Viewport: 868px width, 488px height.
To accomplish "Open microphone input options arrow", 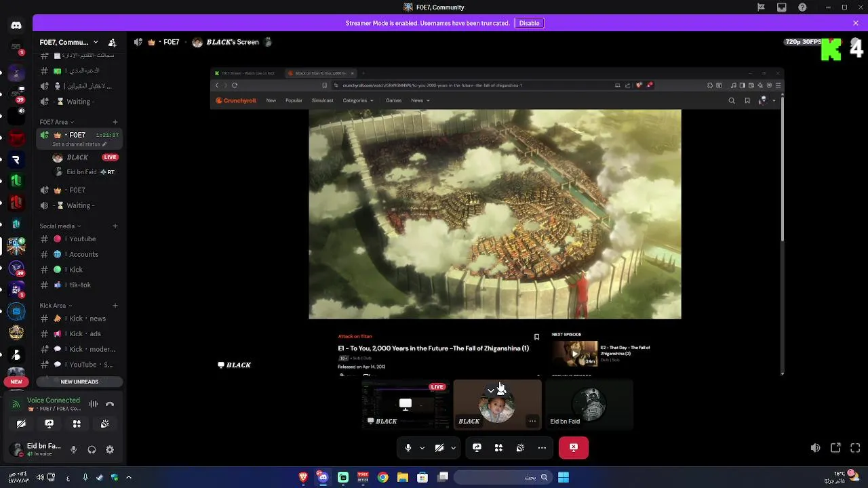I will click(x=422, y=447).
